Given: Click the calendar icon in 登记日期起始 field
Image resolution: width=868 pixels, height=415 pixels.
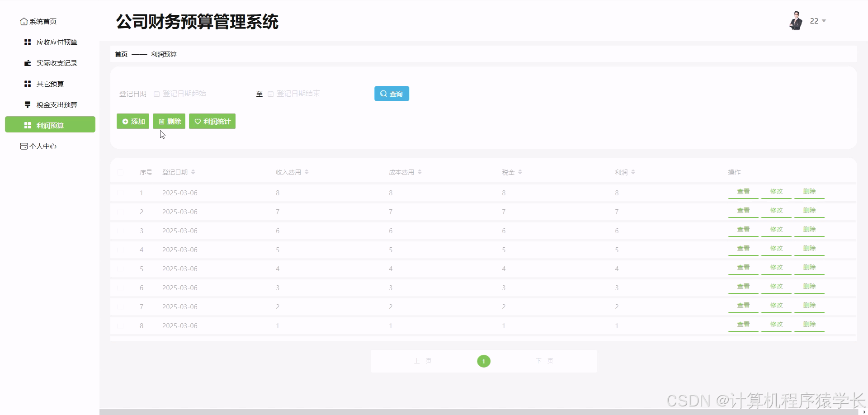Looking at the screenshot, I should click(x=156, y=94).
